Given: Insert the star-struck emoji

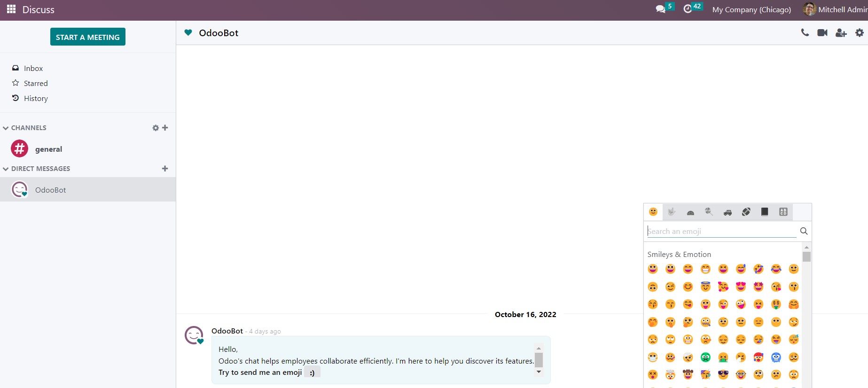Looking at the screenshot, I should pos(759,287).
